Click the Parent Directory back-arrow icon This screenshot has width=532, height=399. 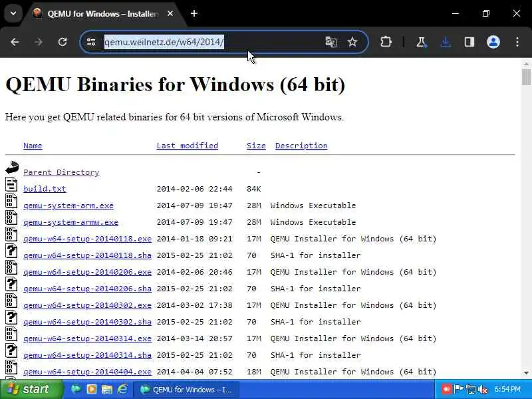click(11, 168)
